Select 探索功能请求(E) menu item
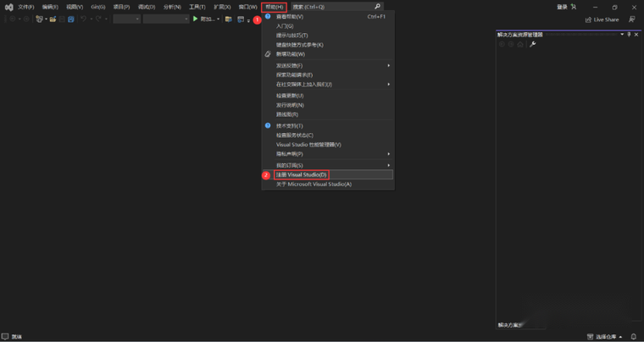 tap(328, 75)
